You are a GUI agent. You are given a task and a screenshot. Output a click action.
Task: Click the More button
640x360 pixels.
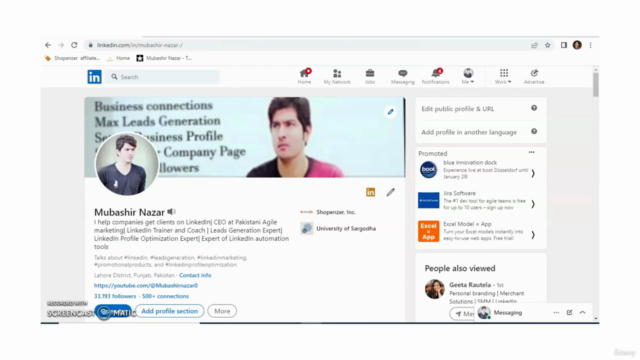point(222,311)
